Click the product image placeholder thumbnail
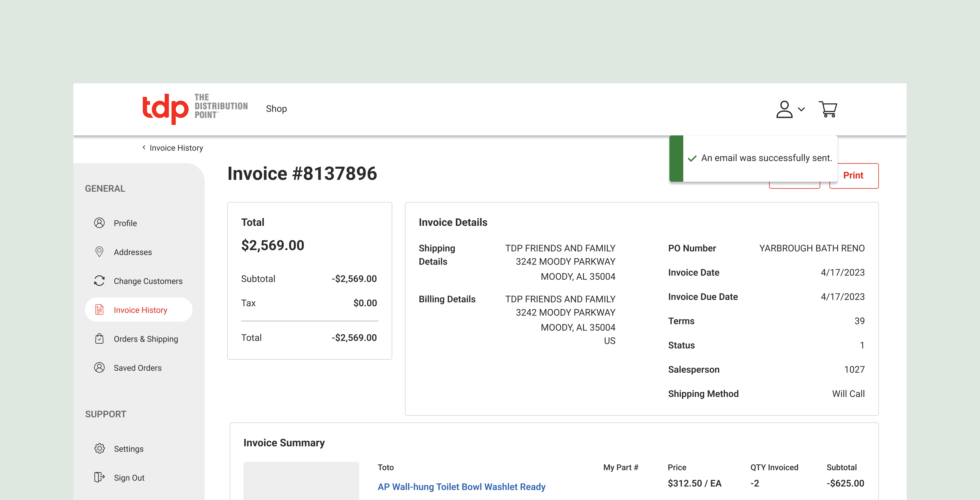Screen dimensions: 980x500 pyautogui.click(x=301, y=481)
